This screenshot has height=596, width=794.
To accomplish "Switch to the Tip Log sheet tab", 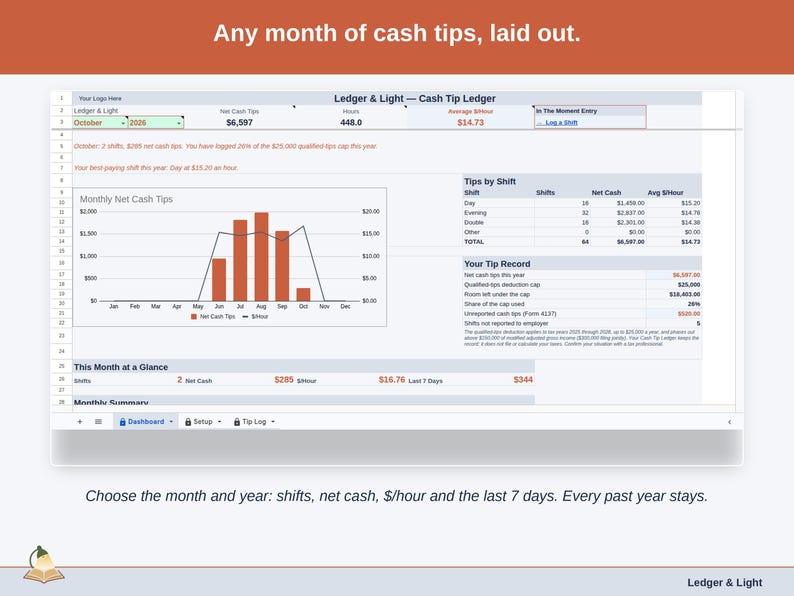I will coord(254,421).
